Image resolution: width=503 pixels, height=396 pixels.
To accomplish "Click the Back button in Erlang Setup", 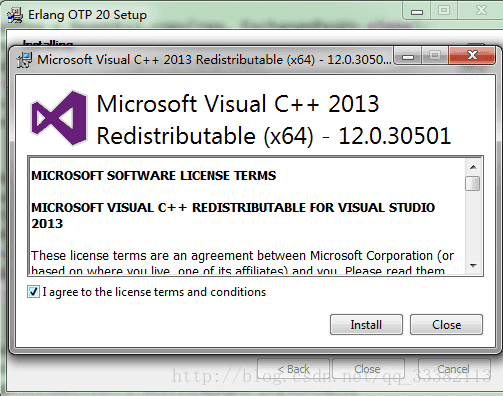I will (x=294, y=369).
